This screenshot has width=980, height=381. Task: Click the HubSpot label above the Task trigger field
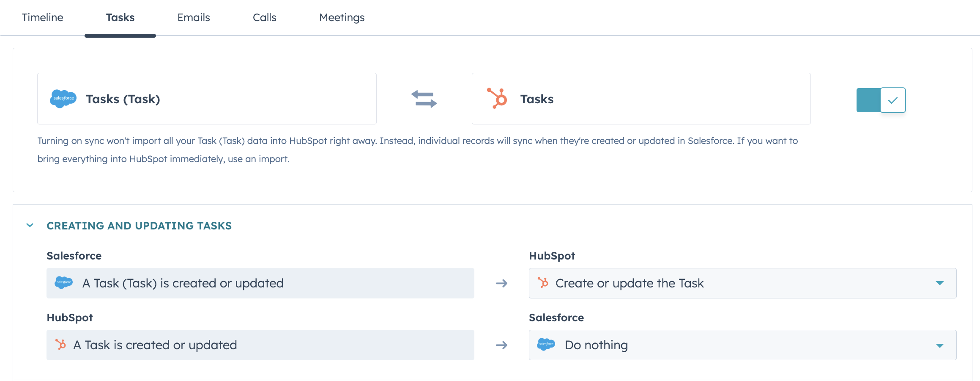click(x=70, y=317)
